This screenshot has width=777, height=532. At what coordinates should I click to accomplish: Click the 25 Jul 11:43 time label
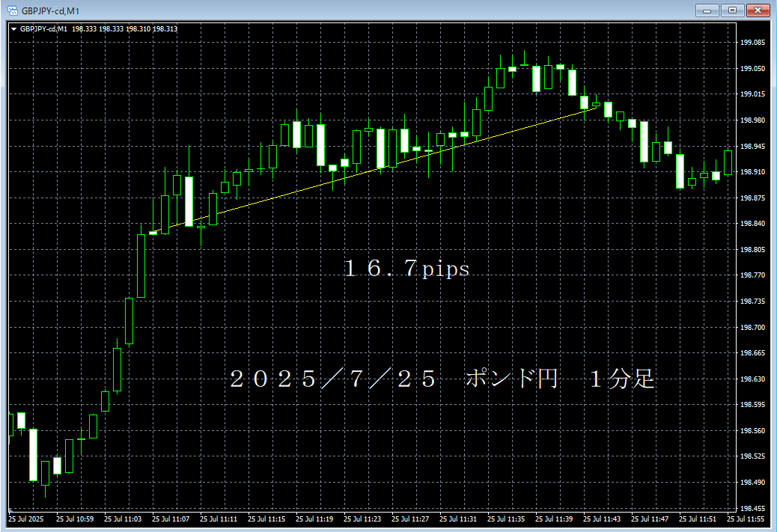[602, 519]
